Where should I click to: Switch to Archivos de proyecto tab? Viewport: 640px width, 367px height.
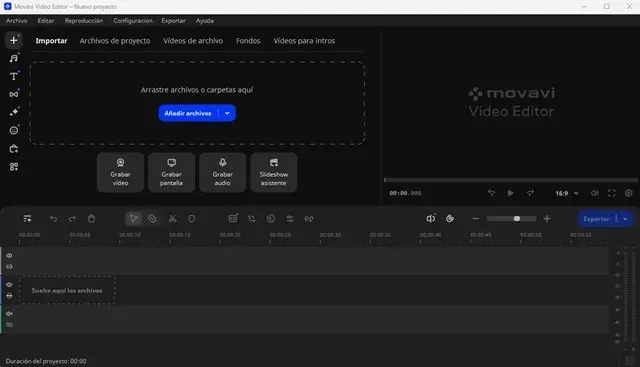click(115, 41)
